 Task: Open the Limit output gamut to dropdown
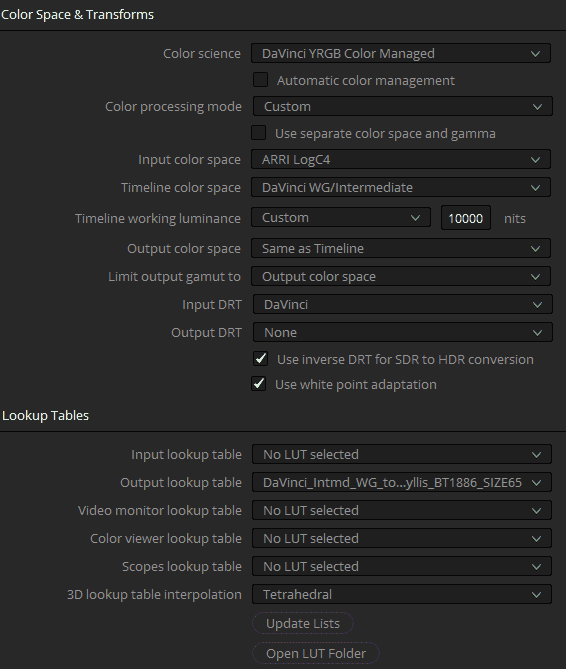[x=401, y=276]
